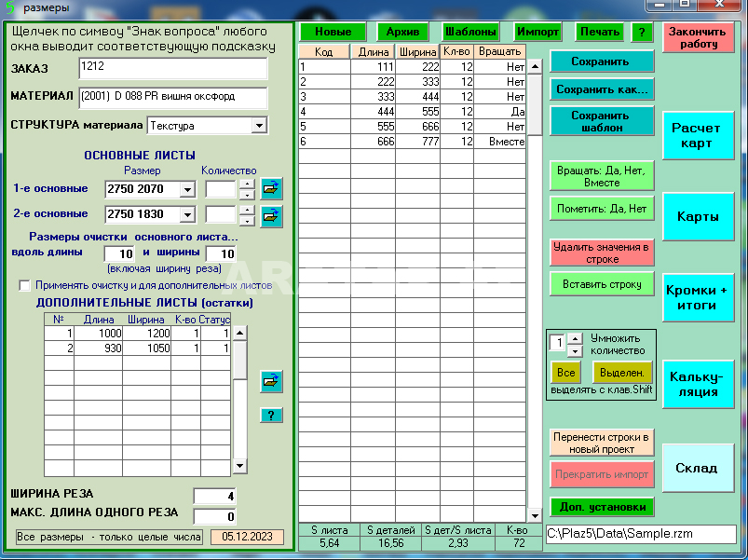Click the ЗАКАЗ input field

[x=172, y=68]
